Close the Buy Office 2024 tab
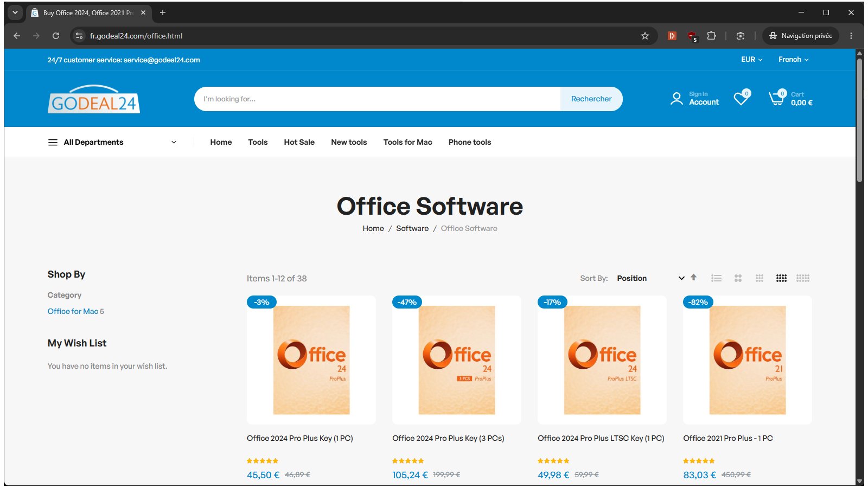 coord(143,12)
